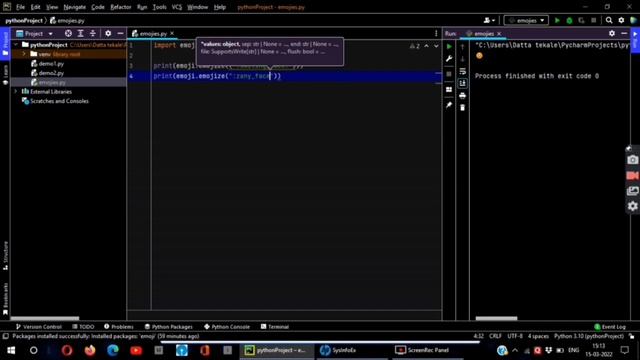
Task: Go to previous highlighted problem arrow
Action: [427, 46]
